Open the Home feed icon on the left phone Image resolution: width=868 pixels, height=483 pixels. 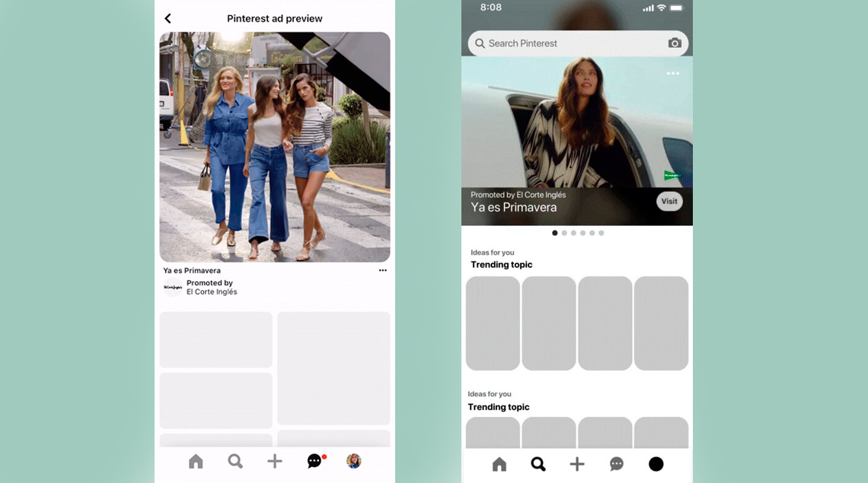pyautogui.click(x=196, y=461)
